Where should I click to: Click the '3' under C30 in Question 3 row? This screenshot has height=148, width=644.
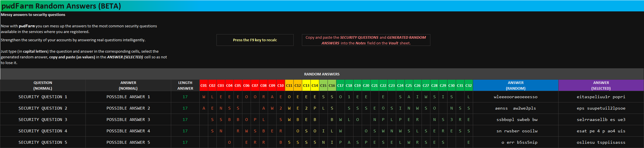pyautogui.click(x=451, y=120)
